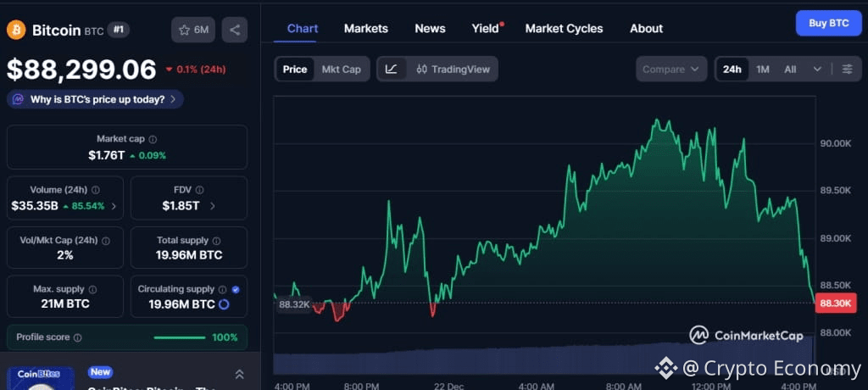The width and height of the screenshot is (868, 390).
Task: Add Bitcoin to watchlist star button
Action: (x=193, y=30)
